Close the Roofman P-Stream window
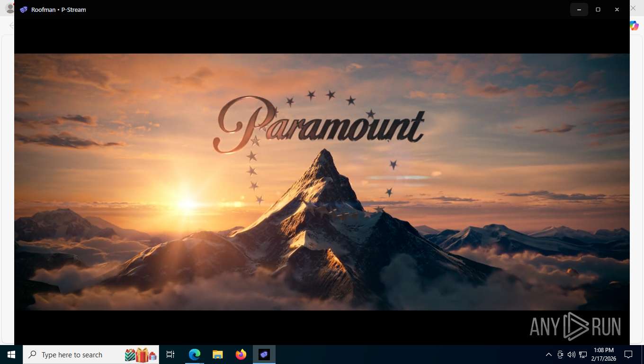Image resolution: width=644 pixels, height=364 pixels. click(617, 9)
